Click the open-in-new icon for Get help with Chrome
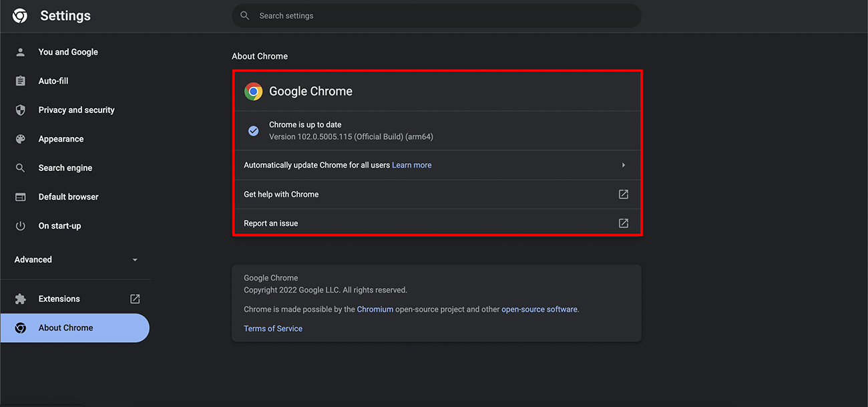Viewport: 868px width, 407px height. tap(623, 194)
